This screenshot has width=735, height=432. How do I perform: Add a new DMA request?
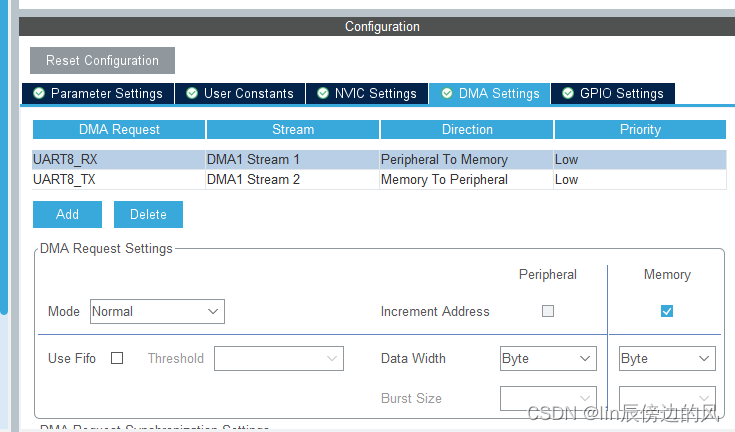coord(68,215)
